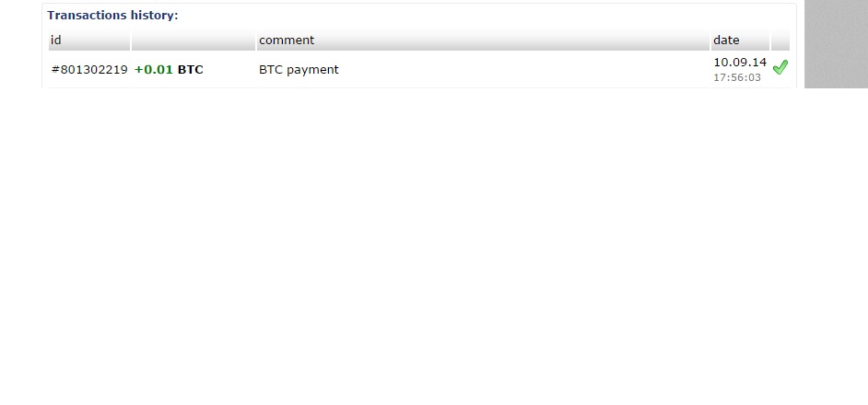This screenshot has height=405, width=868.
Task: Click the # sign before the transaction number
Action: point(55,70)
